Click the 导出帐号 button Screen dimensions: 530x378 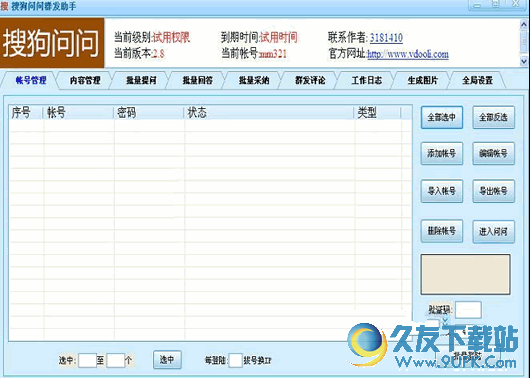493,191
